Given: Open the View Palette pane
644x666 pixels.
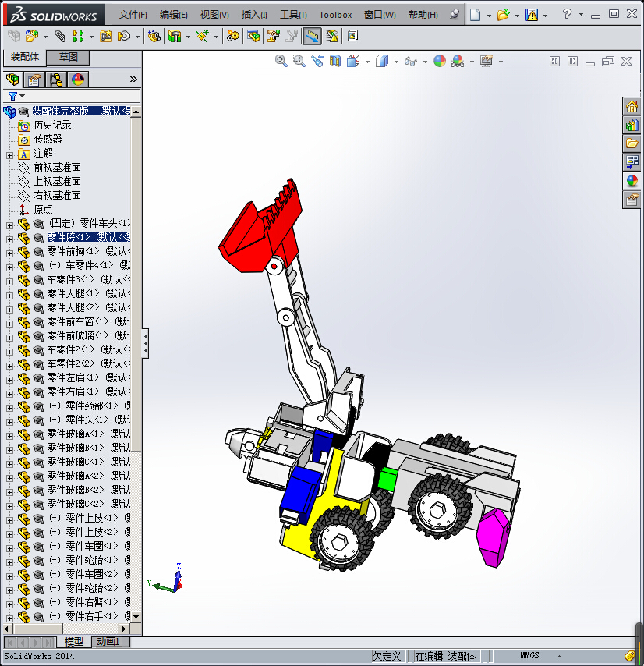Looking at the screenshot, I should tap(632, 162).
